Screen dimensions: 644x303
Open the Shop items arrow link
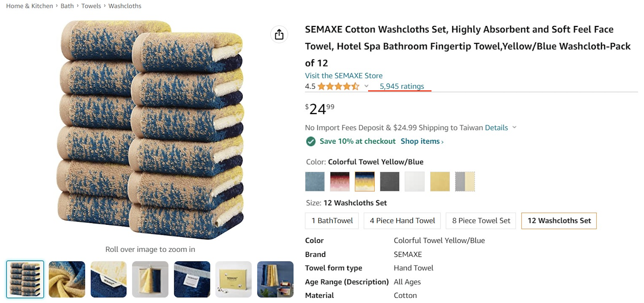tap(422, 141)
